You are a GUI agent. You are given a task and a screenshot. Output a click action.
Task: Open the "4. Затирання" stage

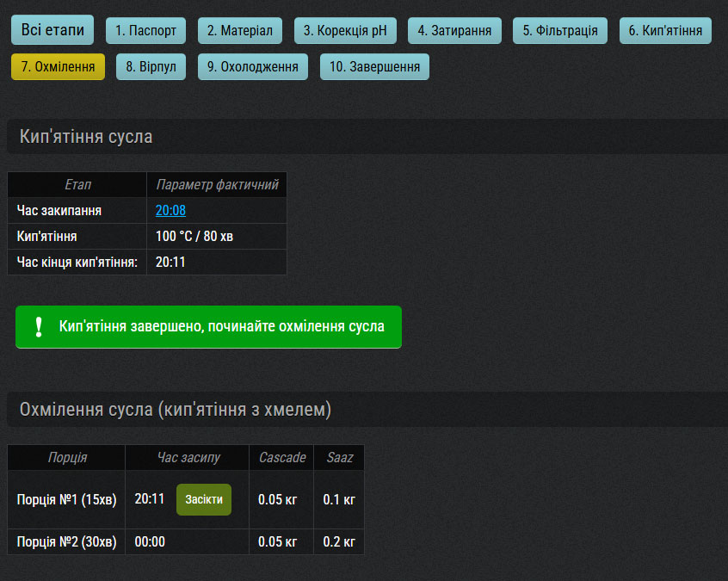(454, 31)
